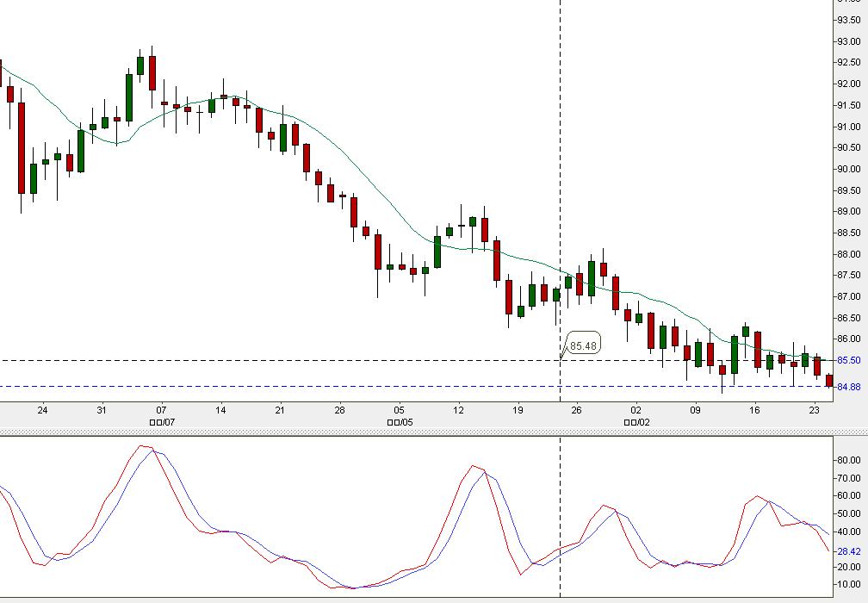Click the 85.48 crosshair value balloon
Screen dimensions: 868x603
pos(584,344)
